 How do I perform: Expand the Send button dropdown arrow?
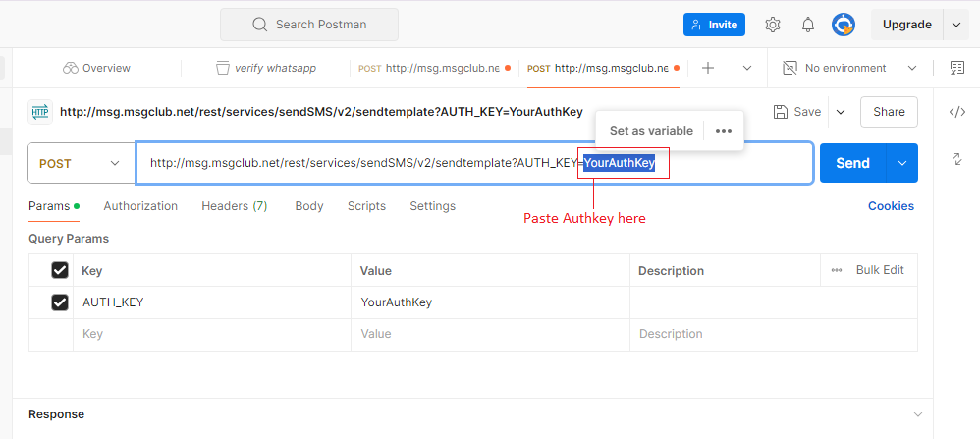[x=901, y=163]
